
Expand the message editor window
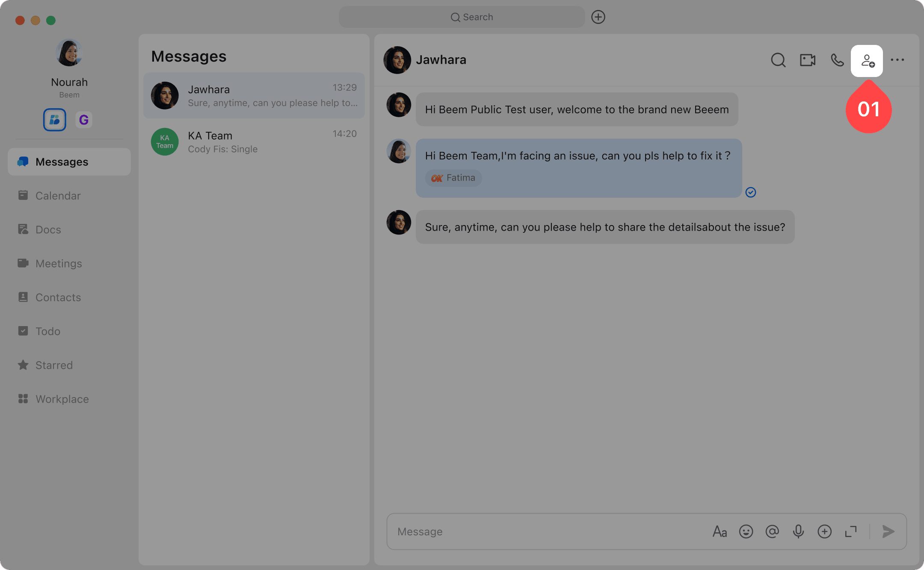[x=851, y=531]
